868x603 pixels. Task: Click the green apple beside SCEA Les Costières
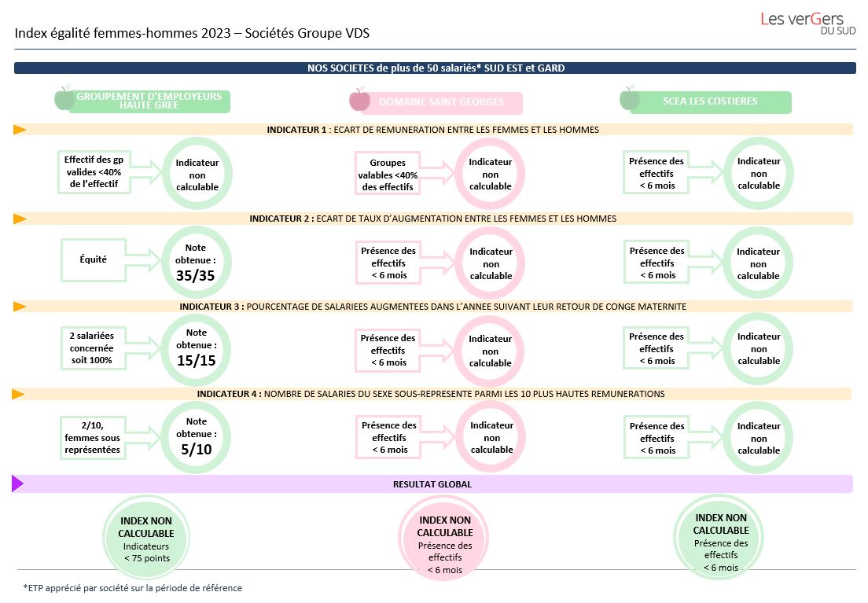[x=630, y=98]
